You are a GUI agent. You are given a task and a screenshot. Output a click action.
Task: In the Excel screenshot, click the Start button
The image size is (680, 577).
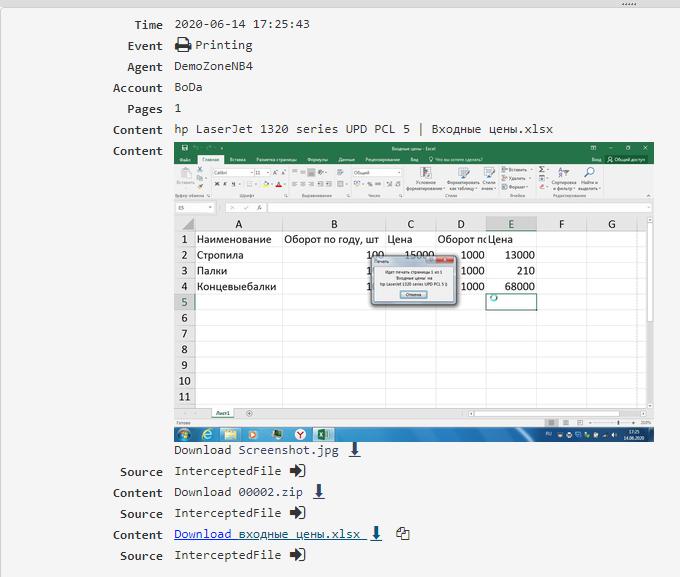pos(184,434)
